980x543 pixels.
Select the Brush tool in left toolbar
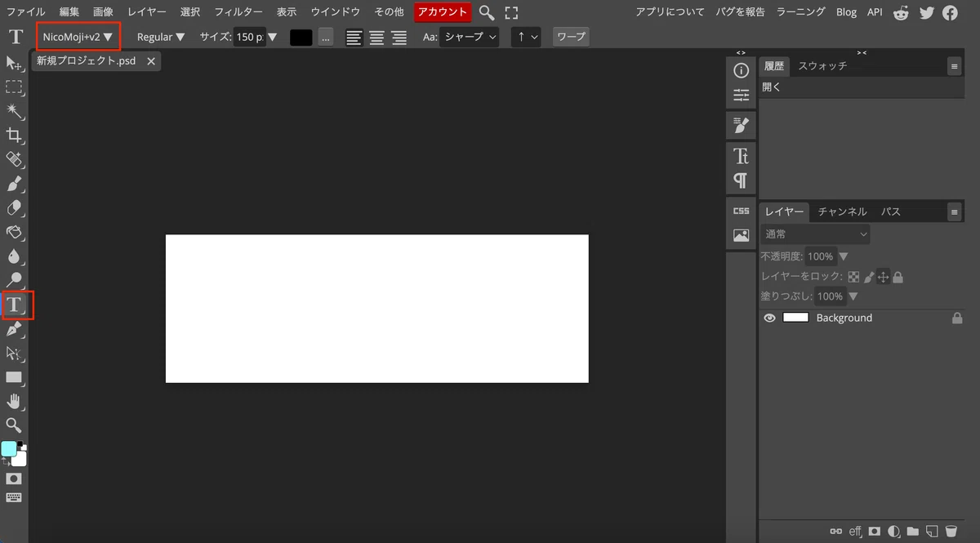[x=14, y=184]
